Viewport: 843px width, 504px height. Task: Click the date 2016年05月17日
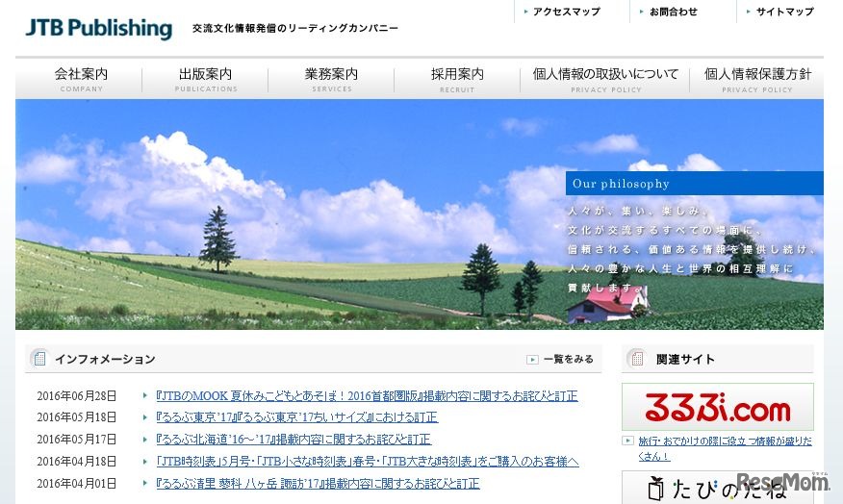(x=77, y=440)
